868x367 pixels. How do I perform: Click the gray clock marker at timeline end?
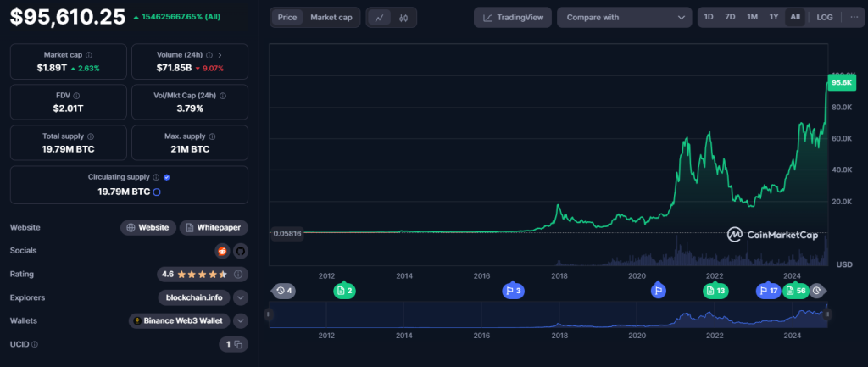click(818, 290)
